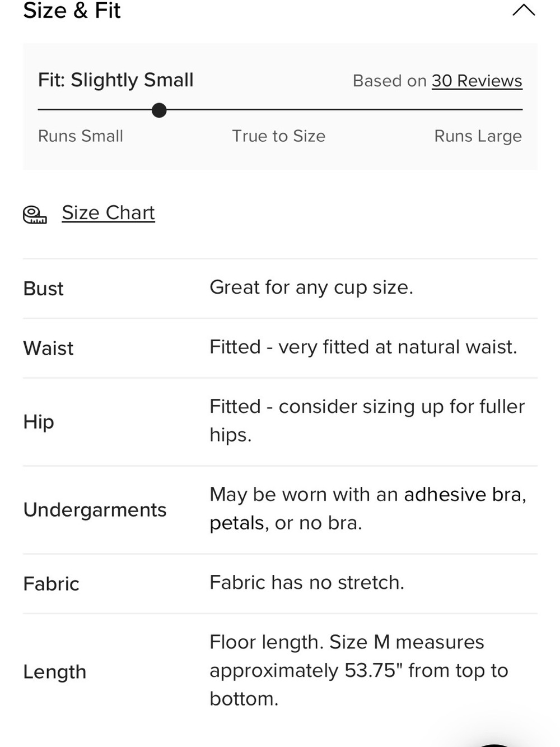
Task: Click the measuring tape icon
Action: pyautogui.click(x=35, y=215)
